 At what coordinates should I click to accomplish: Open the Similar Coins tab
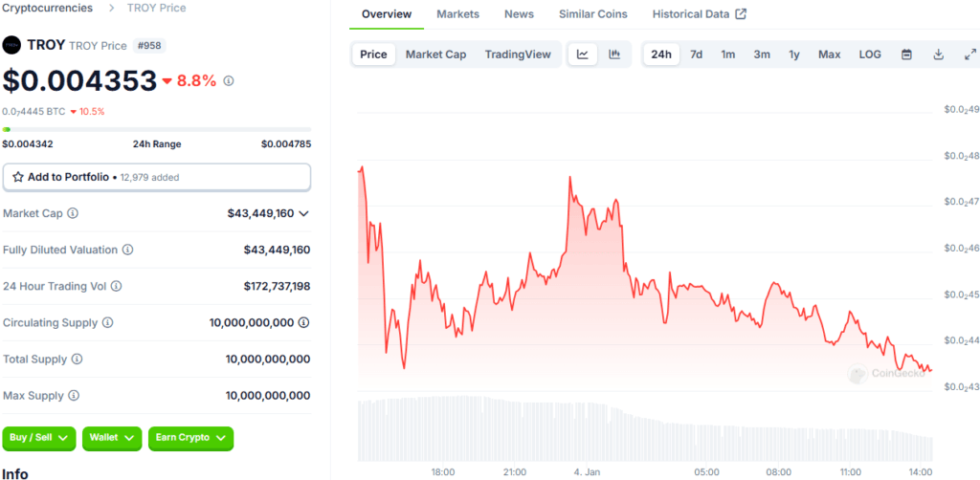pos(593,13)
